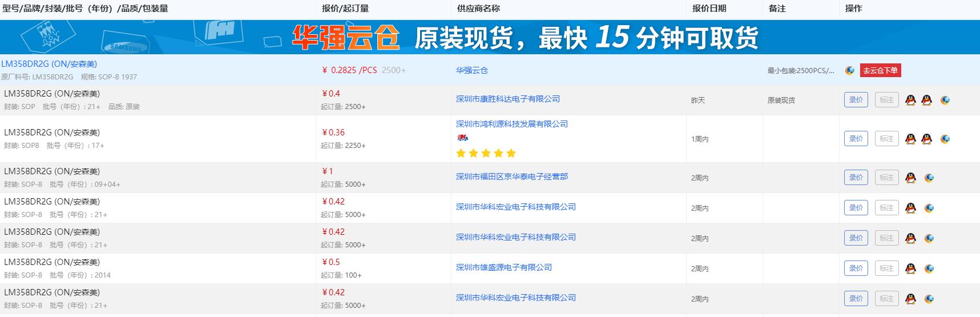Click 批号 09+04+ details text
Screen dimensions: 980x317
85,184
